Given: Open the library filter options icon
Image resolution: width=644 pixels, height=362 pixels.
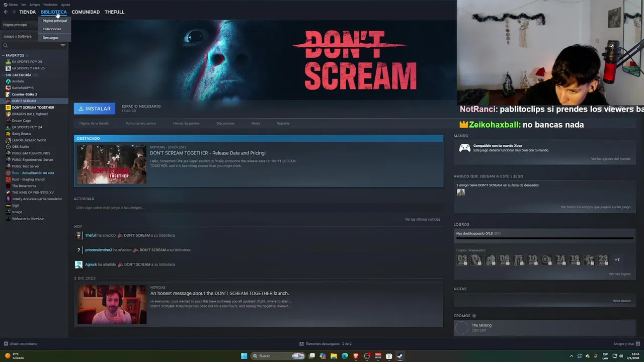Looking at the screenshot, I should [x=63, y=46].
